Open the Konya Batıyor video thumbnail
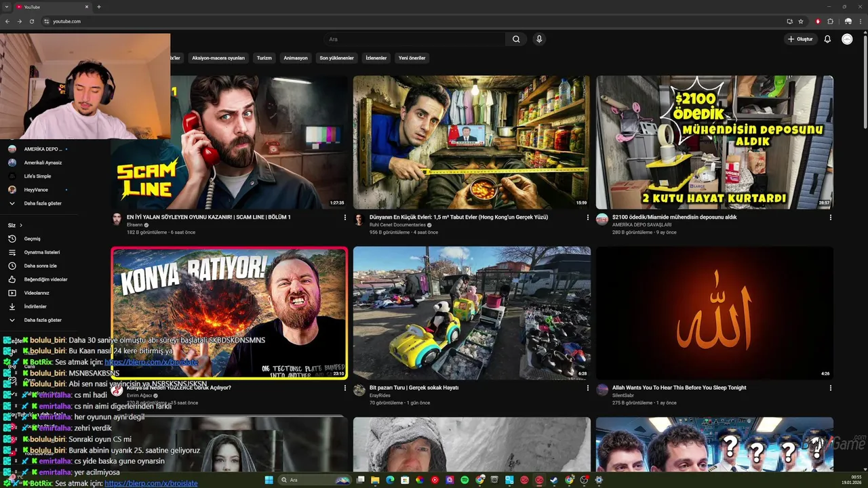This screenshot has width=868, height=488. 229,313
